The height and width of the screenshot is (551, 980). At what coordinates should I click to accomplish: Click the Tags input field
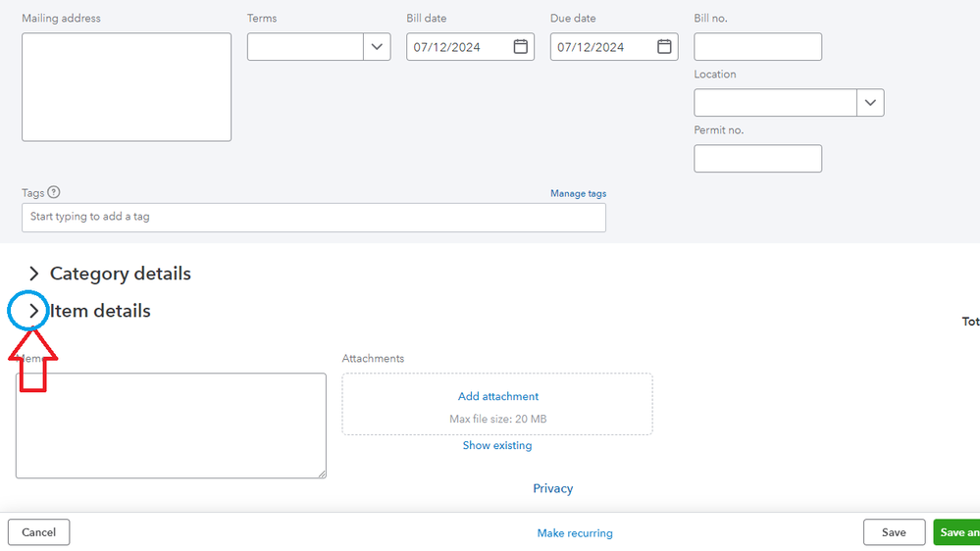coord(314,218)
